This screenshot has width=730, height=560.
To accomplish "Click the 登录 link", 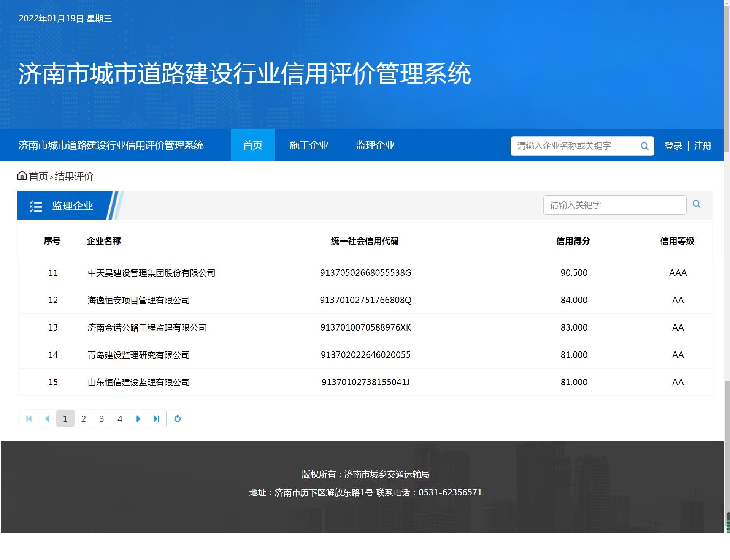I will [x=673, y=146].
